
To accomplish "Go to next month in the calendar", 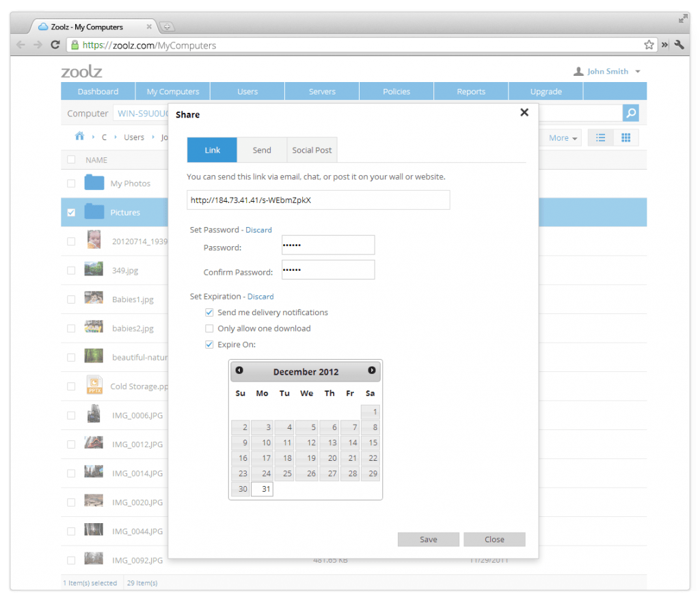I will click(371, 371).
